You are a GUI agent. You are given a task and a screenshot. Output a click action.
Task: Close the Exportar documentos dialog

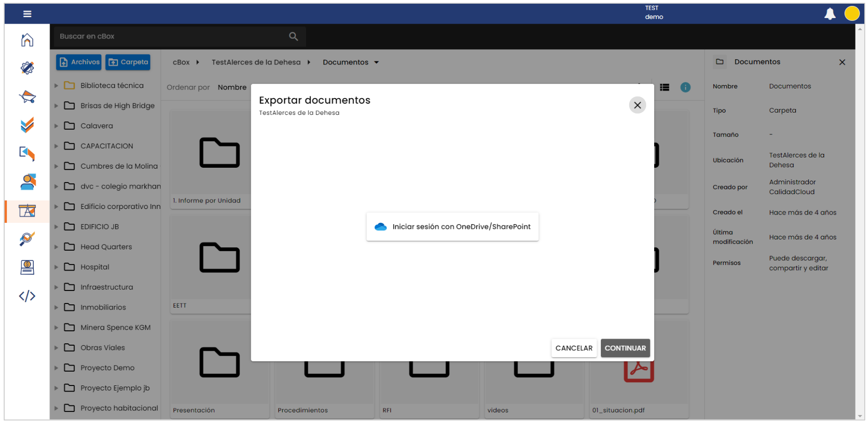click(637, 105)
